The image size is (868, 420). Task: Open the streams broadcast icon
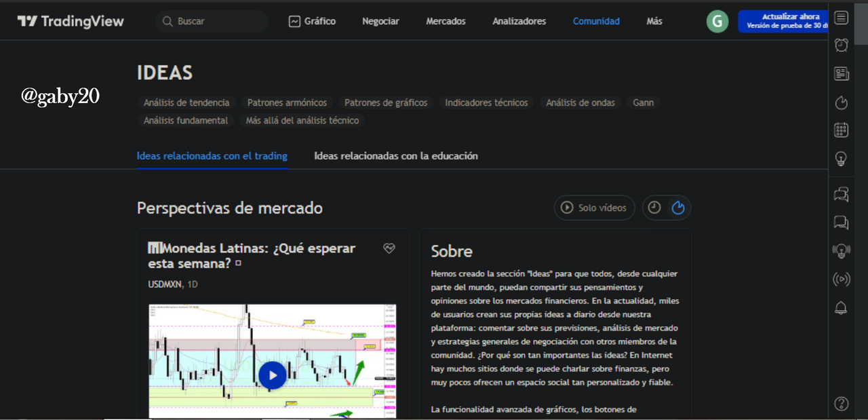[x=842, y=280]
